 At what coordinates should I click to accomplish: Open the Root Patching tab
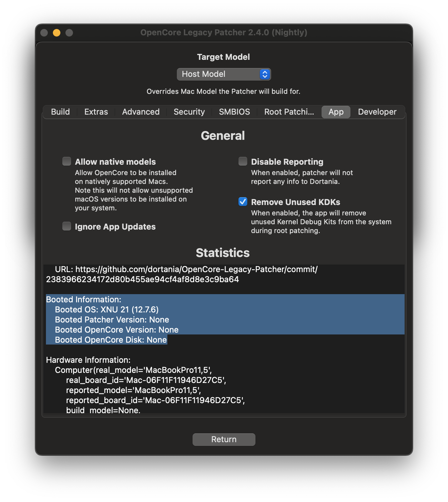coord(289,112)
